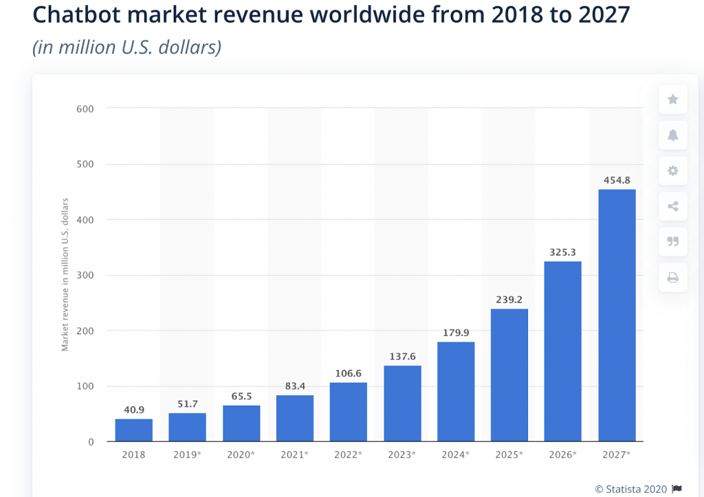Select the 2020 bar showing 65.5
The width and height of the screenshot is (704, 497).
pos(241,423)
